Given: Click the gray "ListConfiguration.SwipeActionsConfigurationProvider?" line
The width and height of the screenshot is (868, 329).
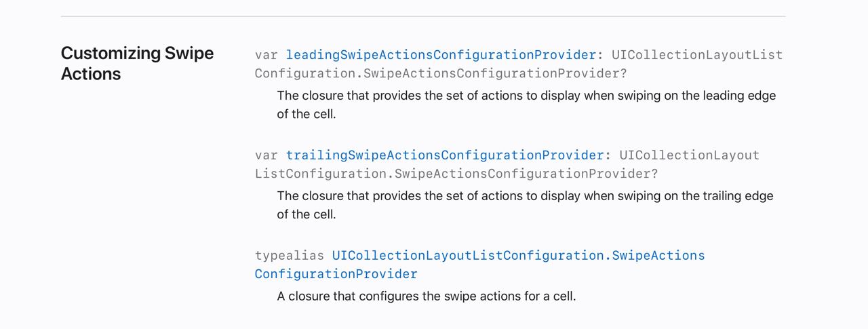Looking at the screenshot, I should [456, 174].
